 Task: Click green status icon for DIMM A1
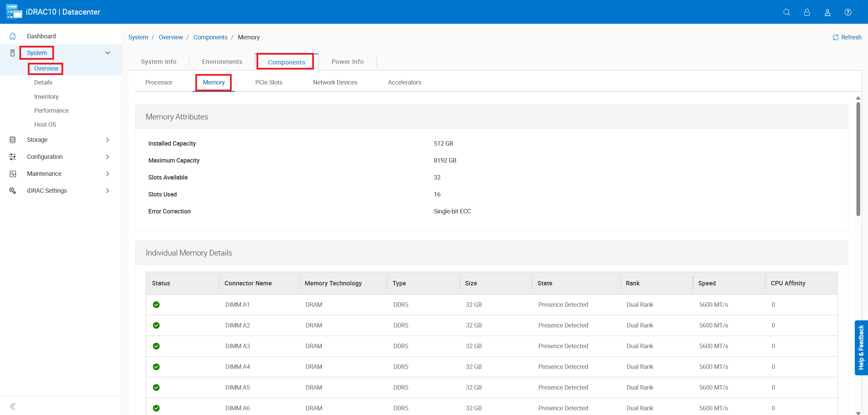coord(156,304)
